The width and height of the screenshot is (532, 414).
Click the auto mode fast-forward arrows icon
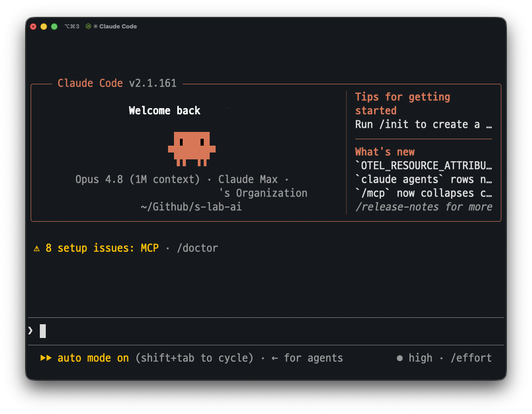pos(46,358)
